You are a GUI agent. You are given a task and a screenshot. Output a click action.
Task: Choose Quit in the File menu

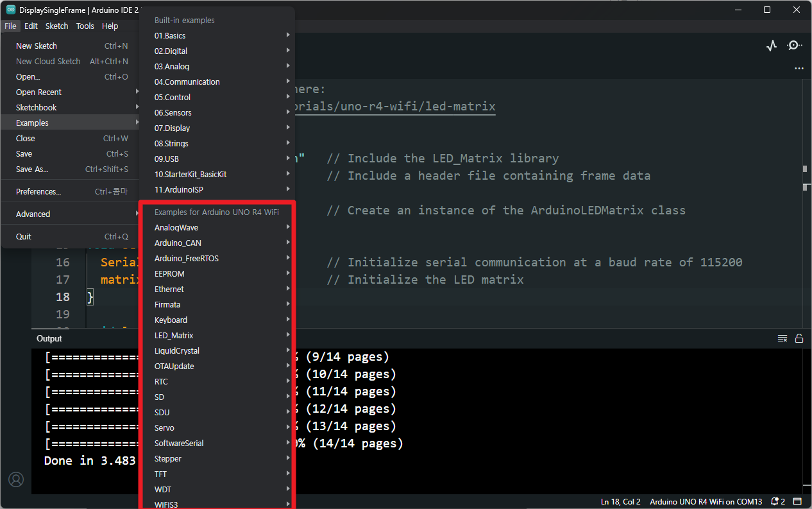[71, 237]
